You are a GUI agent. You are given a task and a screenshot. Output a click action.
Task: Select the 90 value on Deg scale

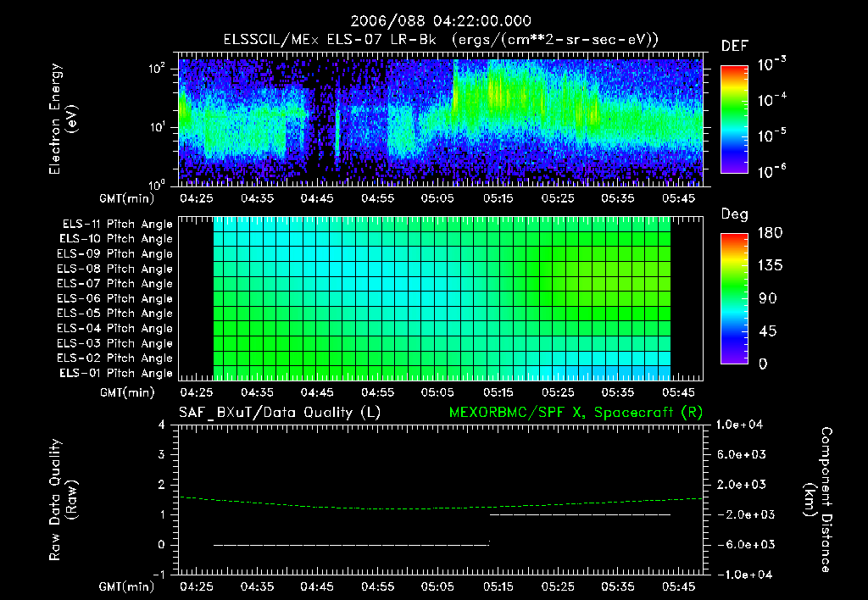768,298
